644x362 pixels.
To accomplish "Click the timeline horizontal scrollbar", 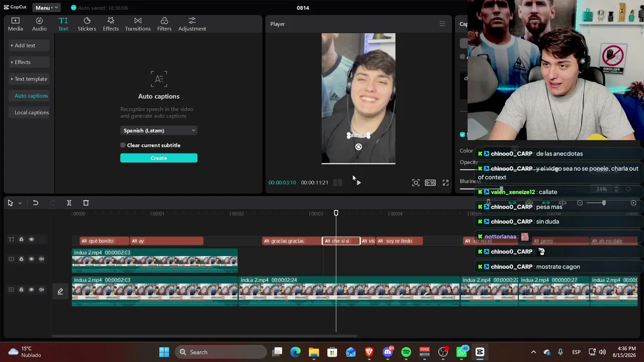I will click(204, 336).
